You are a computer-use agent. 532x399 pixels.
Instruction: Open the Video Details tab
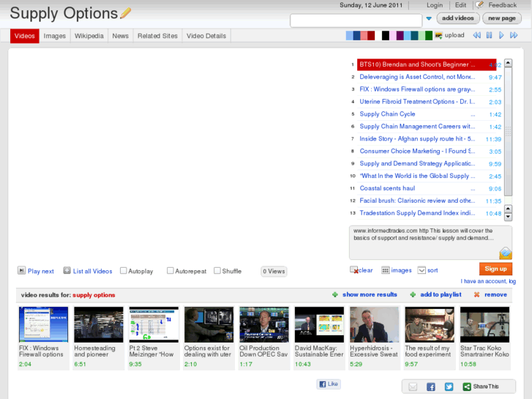click(x=206, y=36)
